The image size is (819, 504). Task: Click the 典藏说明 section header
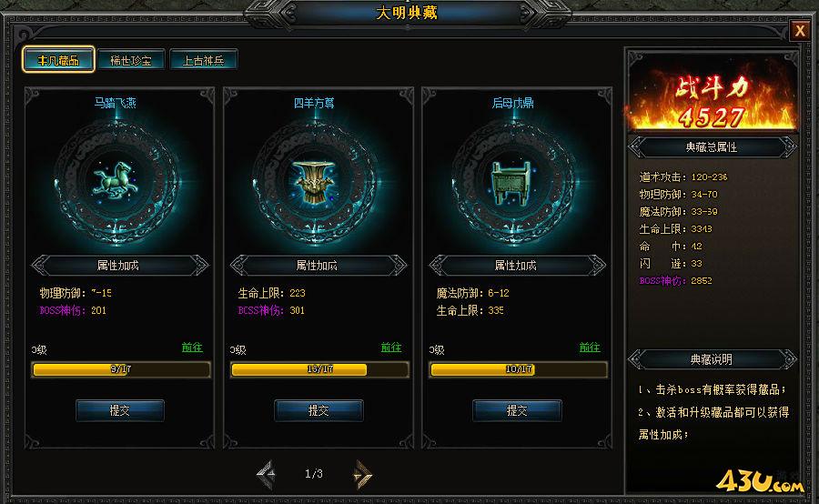pyautogui.click(x=712, y=359)
